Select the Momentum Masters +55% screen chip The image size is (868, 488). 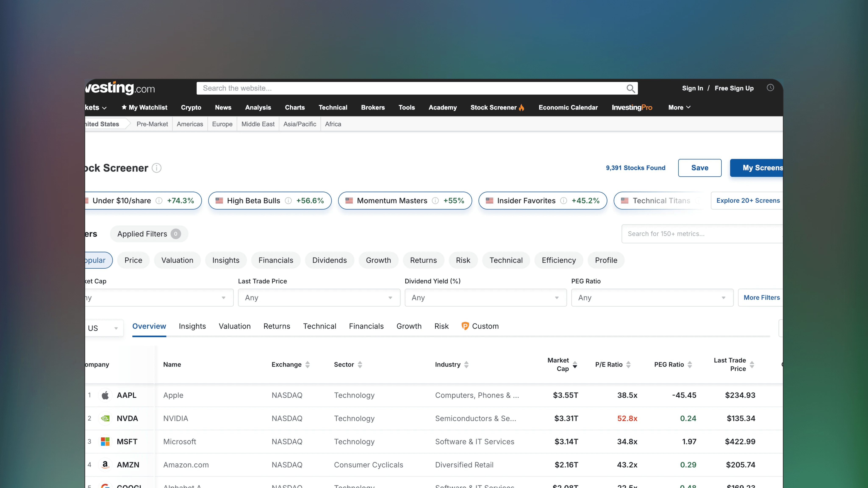pyautogui.click(x=404, y=200)
